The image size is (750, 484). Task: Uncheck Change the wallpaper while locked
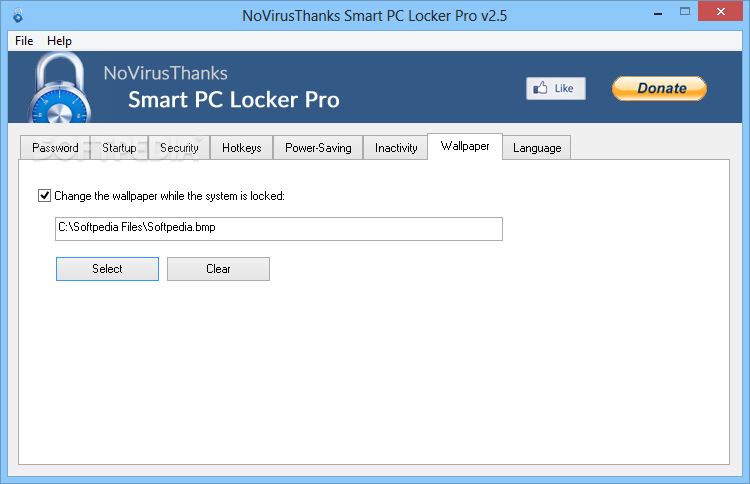pyautogui.click(x=44, y=196)
